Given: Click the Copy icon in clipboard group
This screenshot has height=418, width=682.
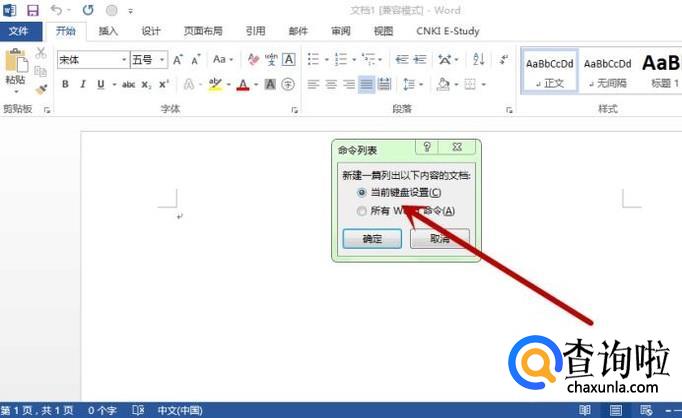Looking at the screenshot, I should coord(41,71).
